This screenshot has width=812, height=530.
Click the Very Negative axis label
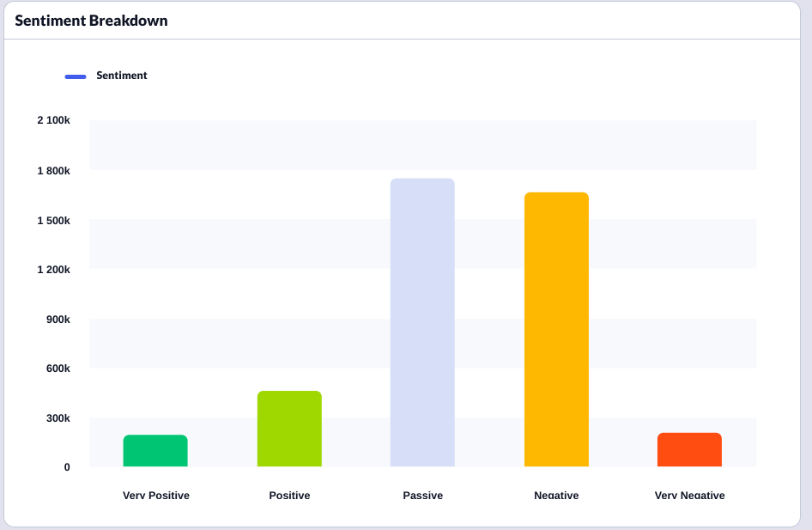(x=689, y=496)
